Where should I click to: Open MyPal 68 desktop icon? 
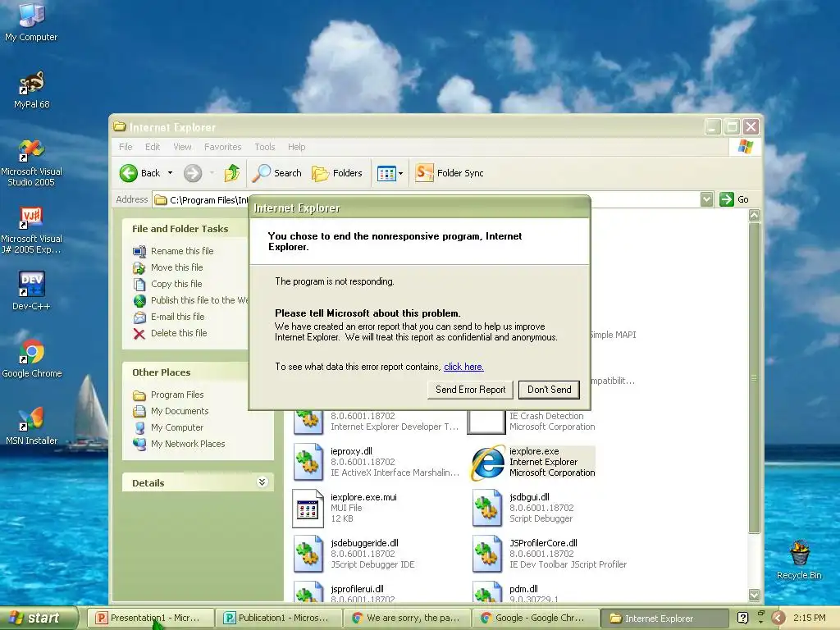pyautogui.click(x=32, y=90)
